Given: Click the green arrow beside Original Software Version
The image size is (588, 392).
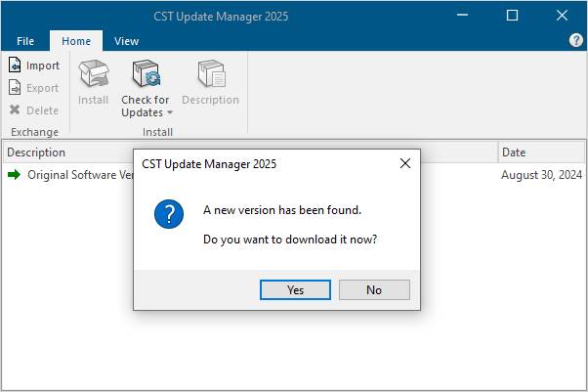Looking at the screenshot, I should tap(15, 175).
